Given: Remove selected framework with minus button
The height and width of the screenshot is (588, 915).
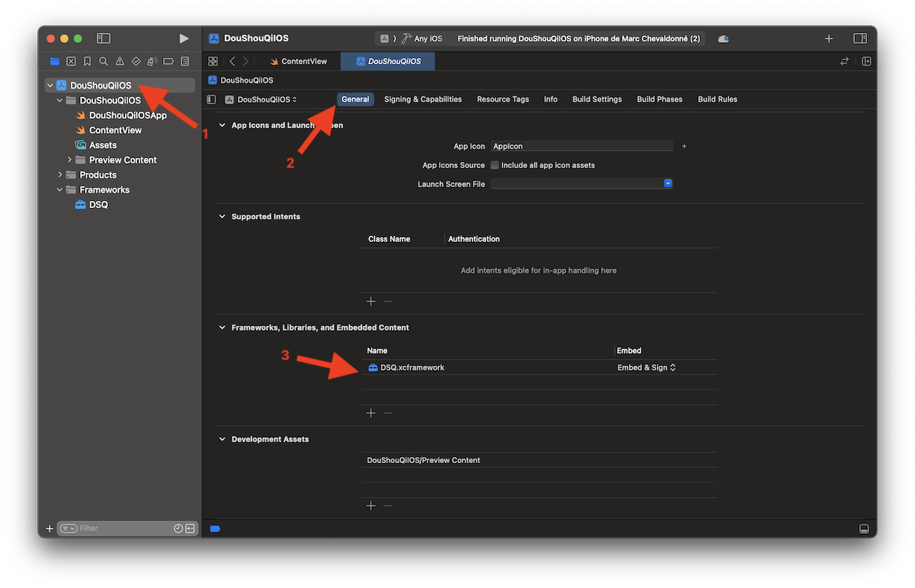Looking at the screenshot, I should 388,413.
